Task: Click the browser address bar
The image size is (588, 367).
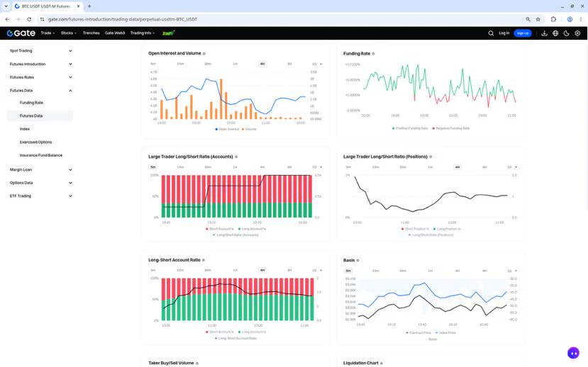Action: (285, 19)
